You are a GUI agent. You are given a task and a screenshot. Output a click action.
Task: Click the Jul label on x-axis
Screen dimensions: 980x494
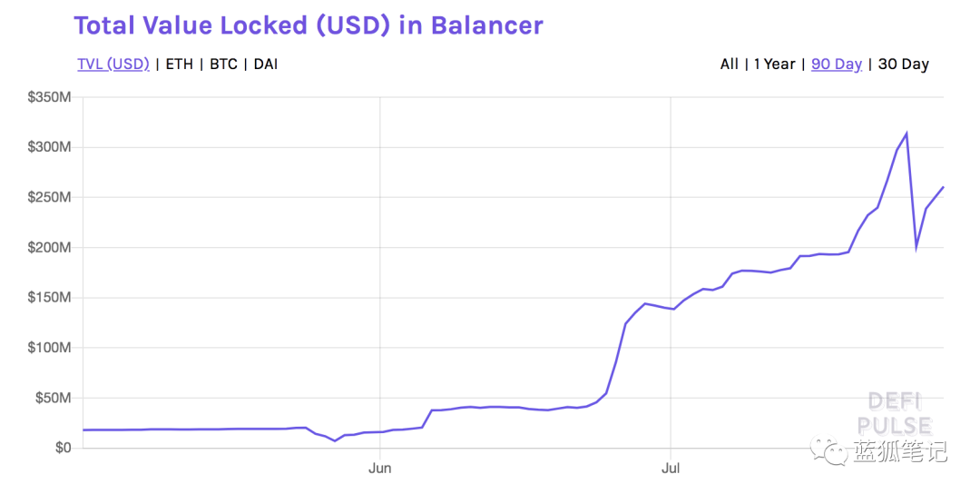[x=670, y=469]
